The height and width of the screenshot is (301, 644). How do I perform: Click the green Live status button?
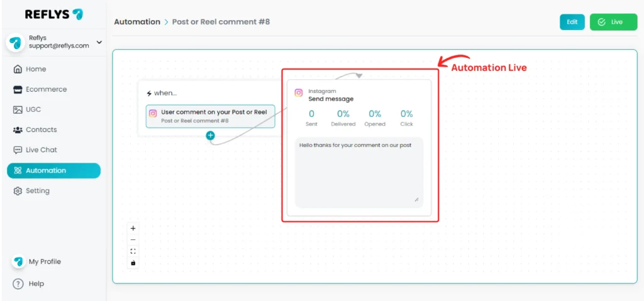coord(614,22)
